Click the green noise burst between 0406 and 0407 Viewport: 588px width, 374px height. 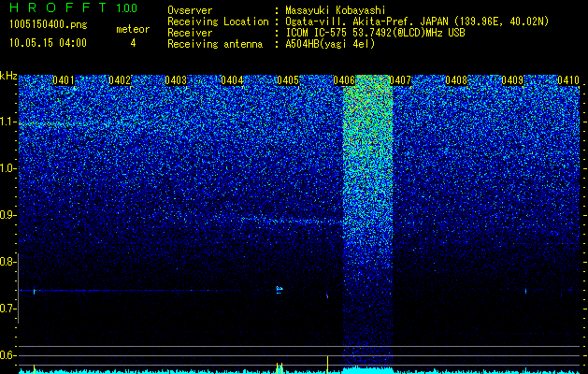tap(368, 222)
